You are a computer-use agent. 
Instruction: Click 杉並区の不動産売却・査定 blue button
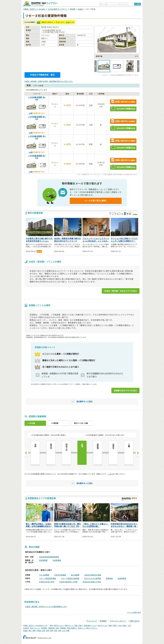[42, 75]
